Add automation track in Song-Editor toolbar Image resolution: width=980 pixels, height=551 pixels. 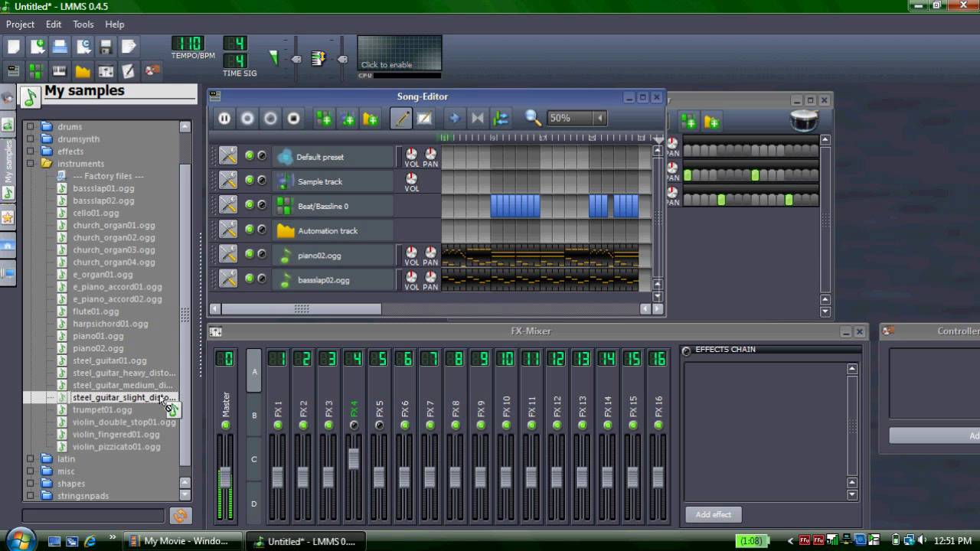pyautogui.click(x=371, y=119)
